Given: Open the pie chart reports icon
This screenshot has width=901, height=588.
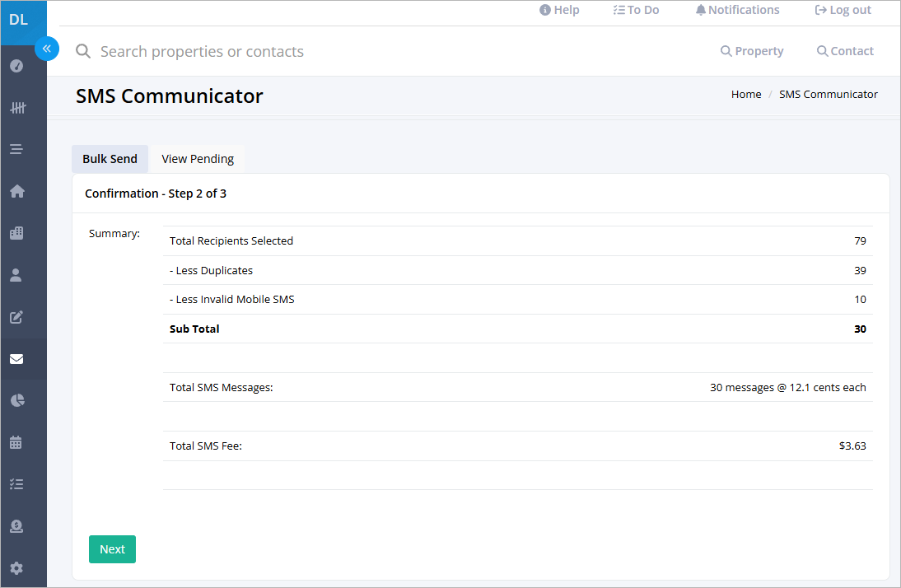Looking at the screenshot, I should click(x=17, y=400).
